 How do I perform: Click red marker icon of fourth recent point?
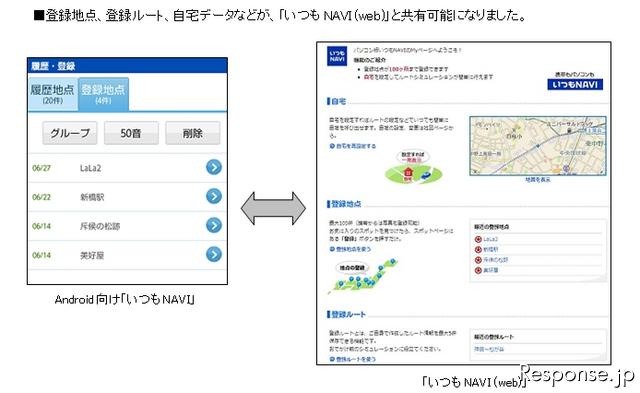point(478,270)
